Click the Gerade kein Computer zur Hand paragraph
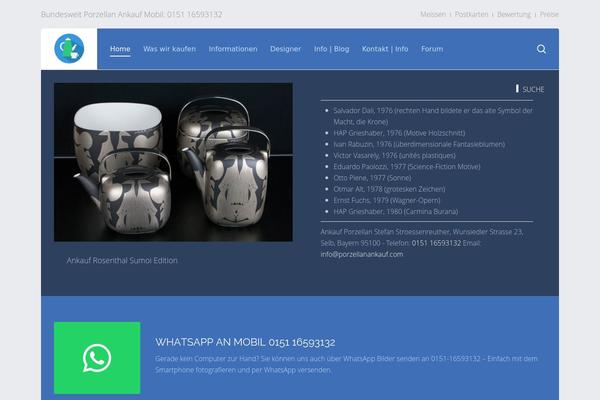 [x=346, y=364]
